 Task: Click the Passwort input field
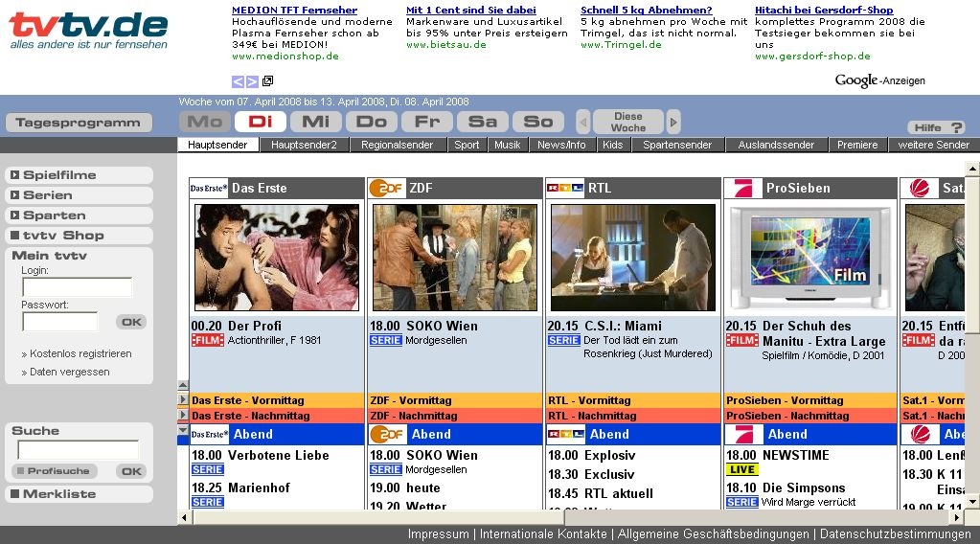(x=60, y=322)
